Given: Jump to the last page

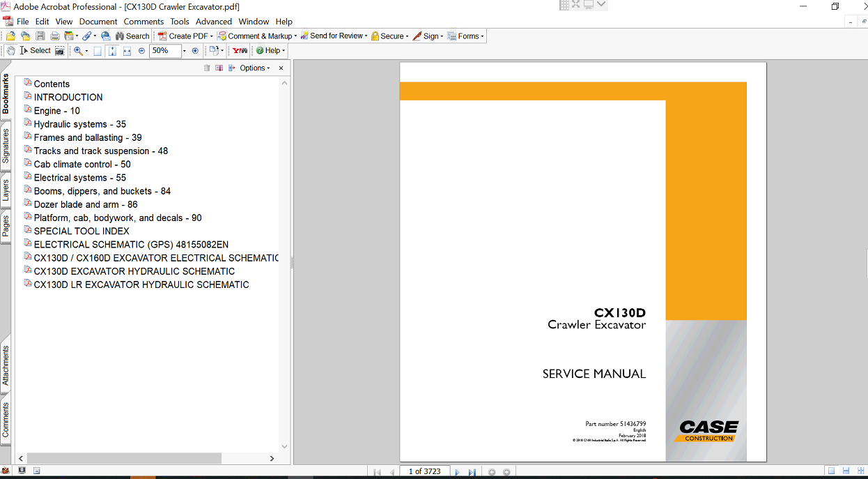Looking at the screenshot, I should [x=472, y=472].
